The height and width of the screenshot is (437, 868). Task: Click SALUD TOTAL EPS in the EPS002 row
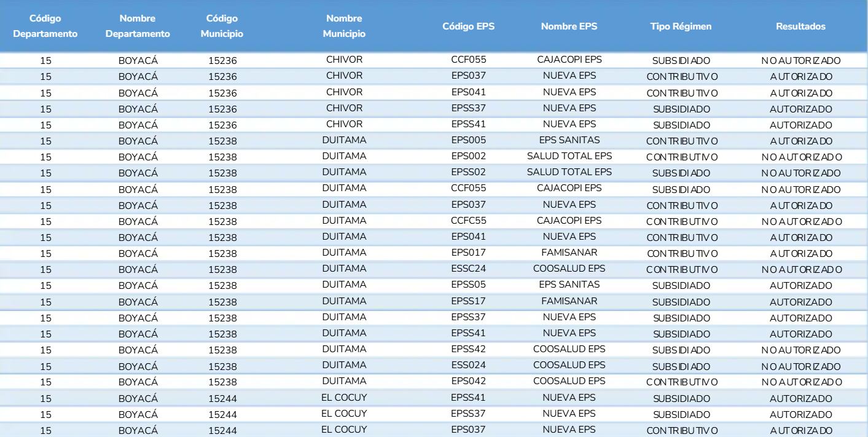[569, 156]
